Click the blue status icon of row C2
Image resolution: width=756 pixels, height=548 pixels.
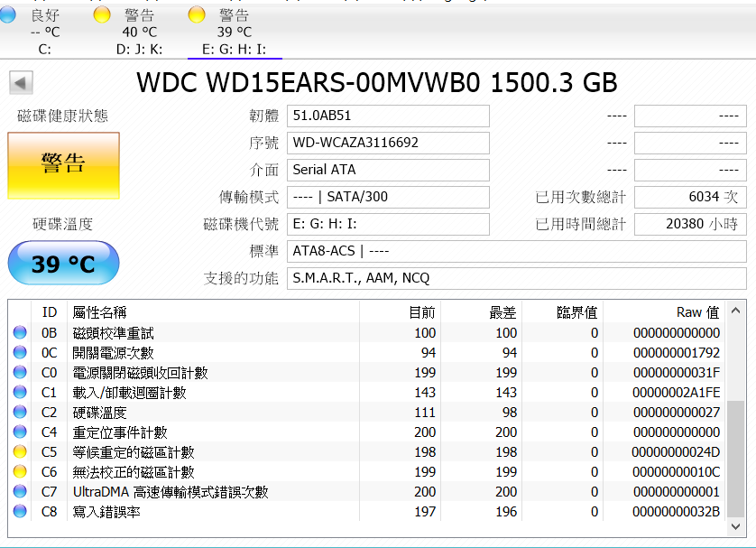click(20, 412)
